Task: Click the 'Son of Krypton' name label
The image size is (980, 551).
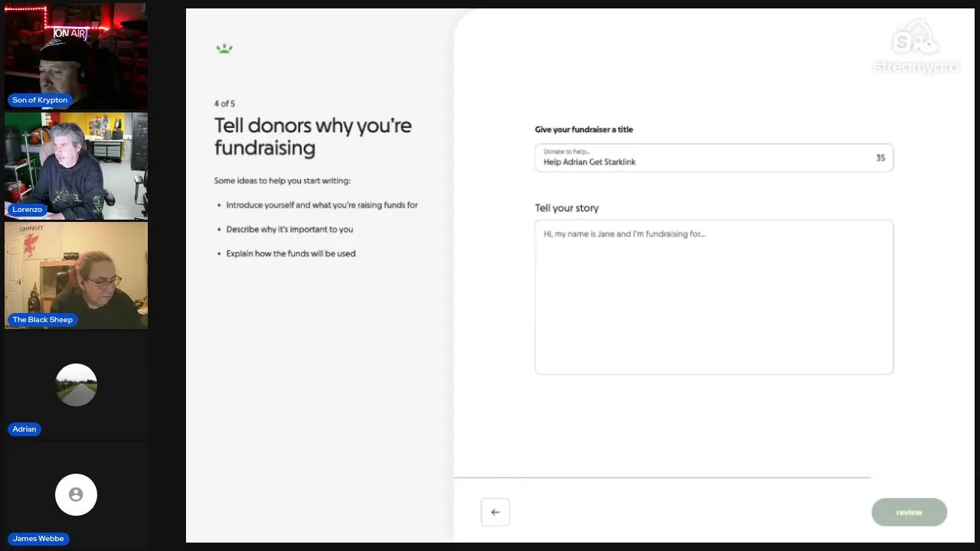Action: [x=40, y=100]
